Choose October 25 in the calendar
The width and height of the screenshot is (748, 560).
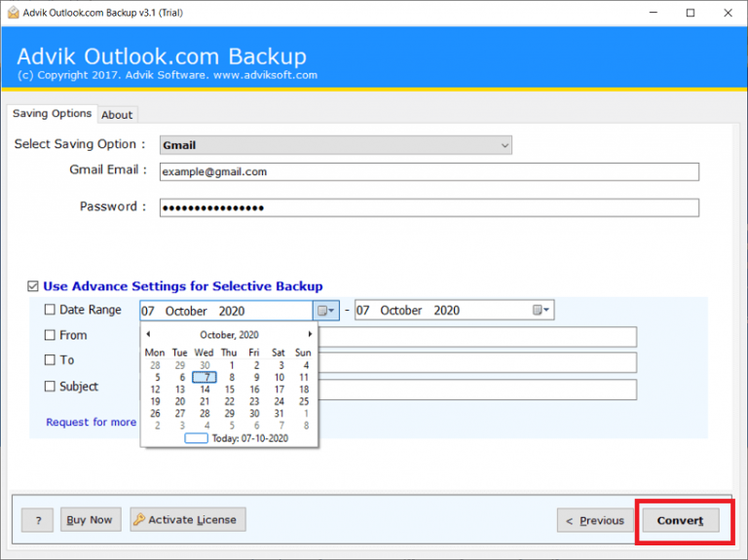coord(304,401)
